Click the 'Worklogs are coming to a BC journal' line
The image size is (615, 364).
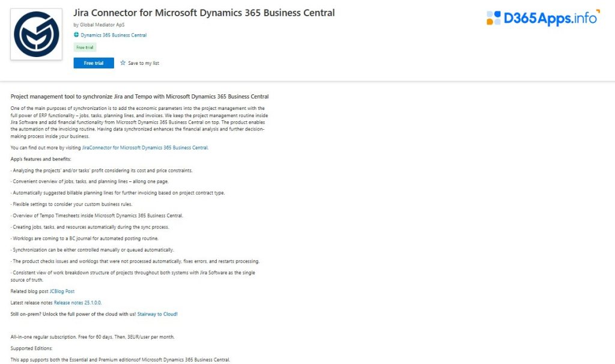pyautogui.click(x=85, y=238)
